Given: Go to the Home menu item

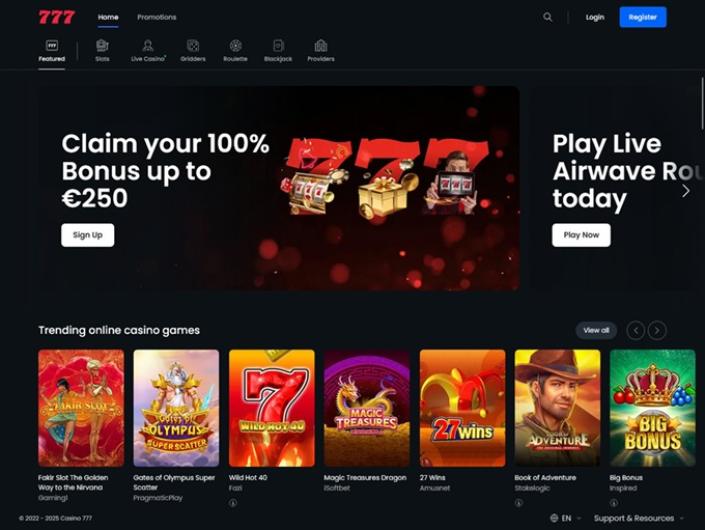Looking at the screenshot, I should pos(108,17).
